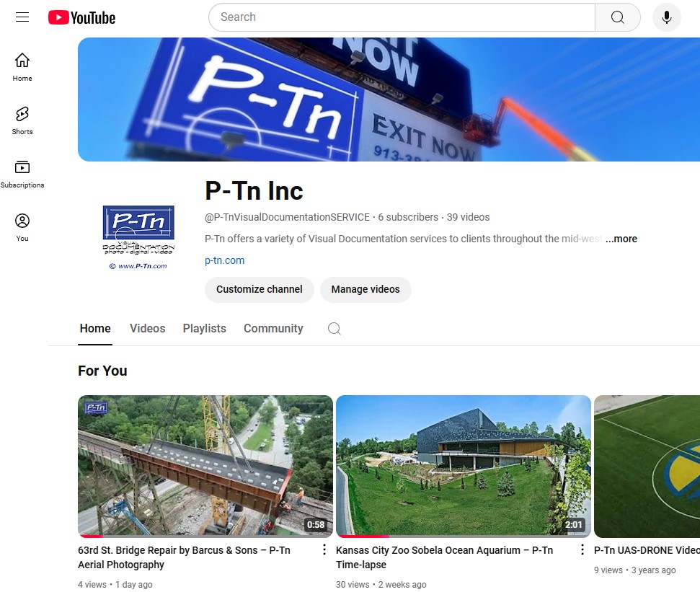Click the YouTube logo
Image resolution: width=700 pixels, height=592 pixels.
(x=81, y=17)
